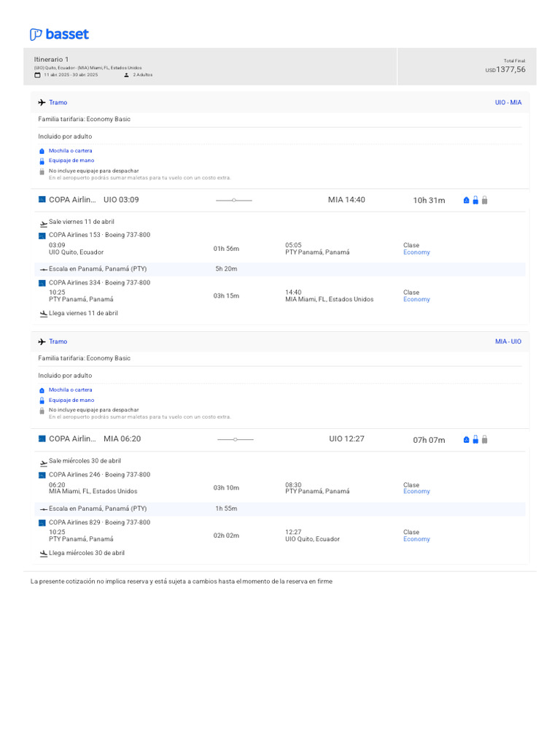Screen dimensions: 560x747
Task: Click COPA Airlines 153 · Boeing 737-800 text
Action: coord(99,235)
